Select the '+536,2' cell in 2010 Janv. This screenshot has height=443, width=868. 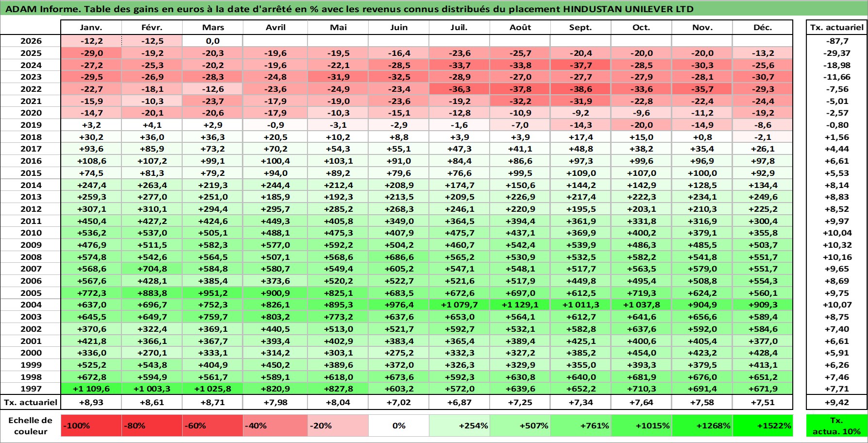91,233
